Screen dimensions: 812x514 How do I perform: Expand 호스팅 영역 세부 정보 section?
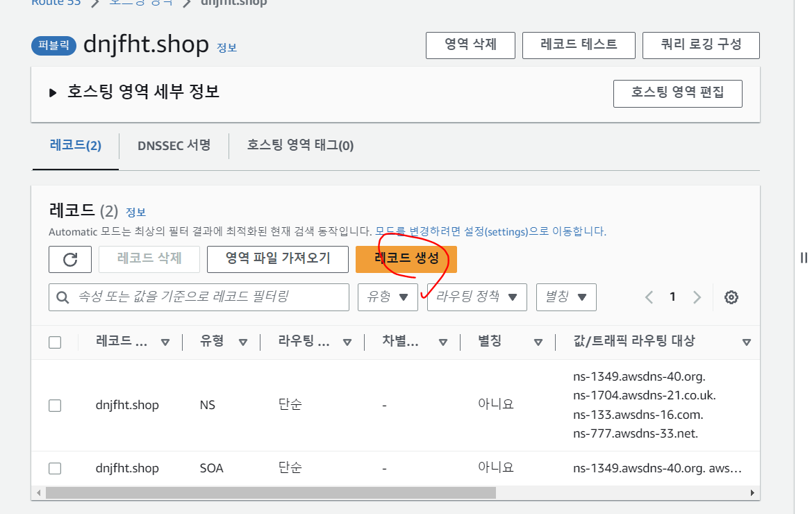[x=52, y=93]
